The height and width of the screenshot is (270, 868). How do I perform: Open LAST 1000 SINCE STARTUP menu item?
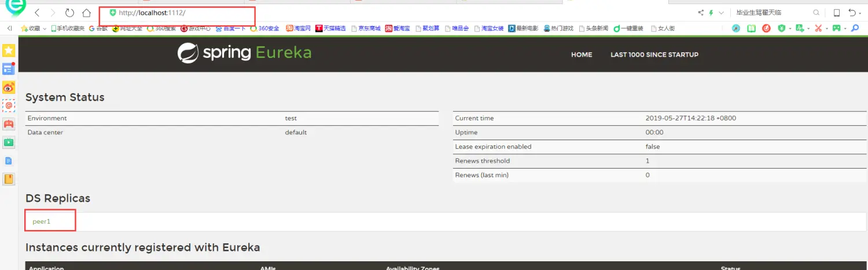pos(654,54)
